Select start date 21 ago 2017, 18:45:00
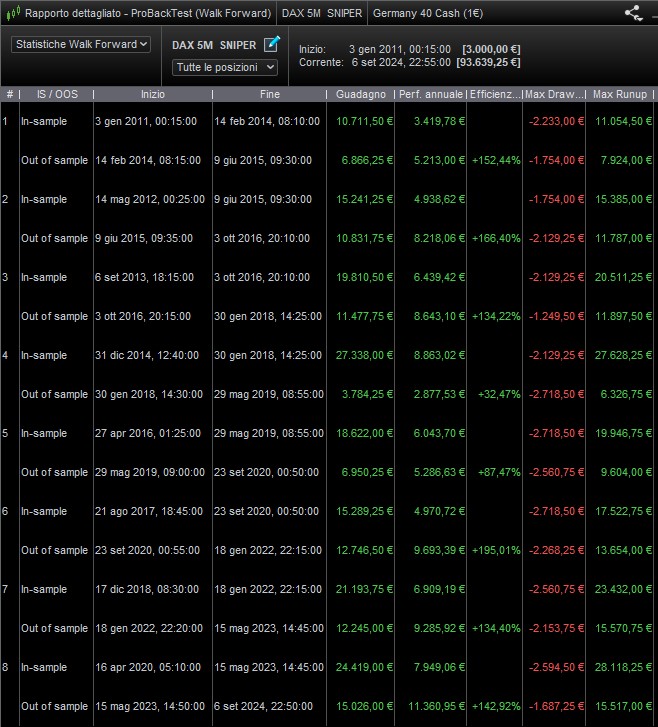The height and width of the screenshot is (727, 658). tap(149, 511)
